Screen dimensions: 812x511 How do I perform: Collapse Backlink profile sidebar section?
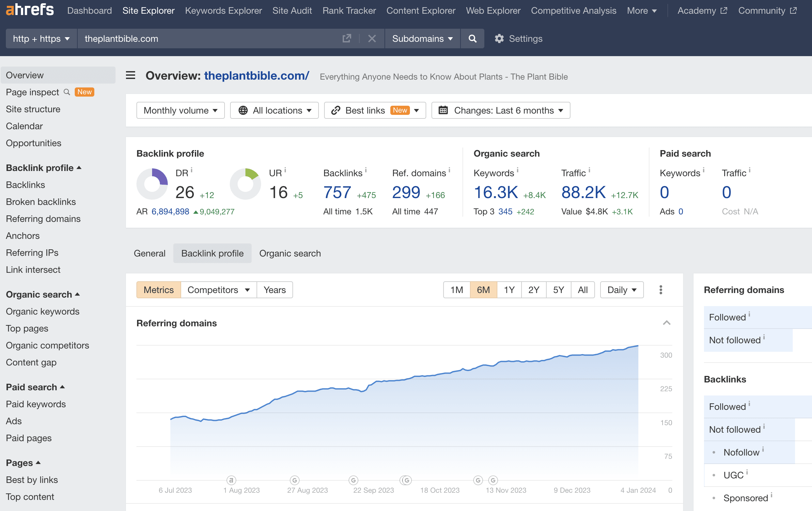43,168
